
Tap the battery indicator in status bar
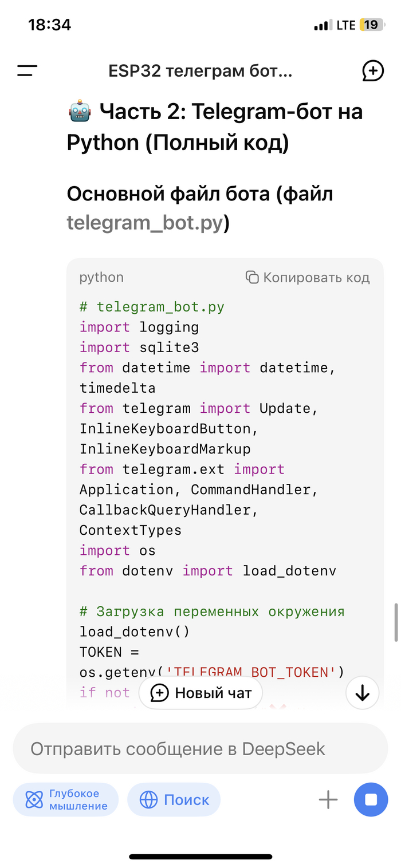click(371, 25)
